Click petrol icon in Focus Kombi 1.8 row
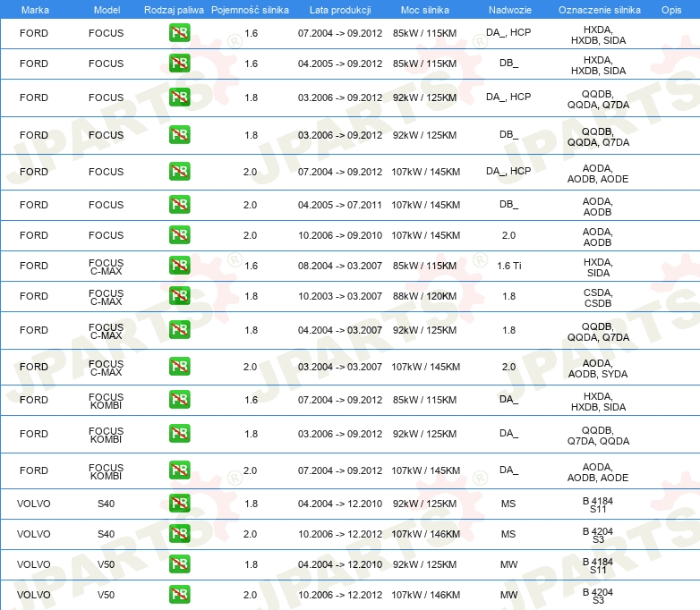 coord(179,433)
